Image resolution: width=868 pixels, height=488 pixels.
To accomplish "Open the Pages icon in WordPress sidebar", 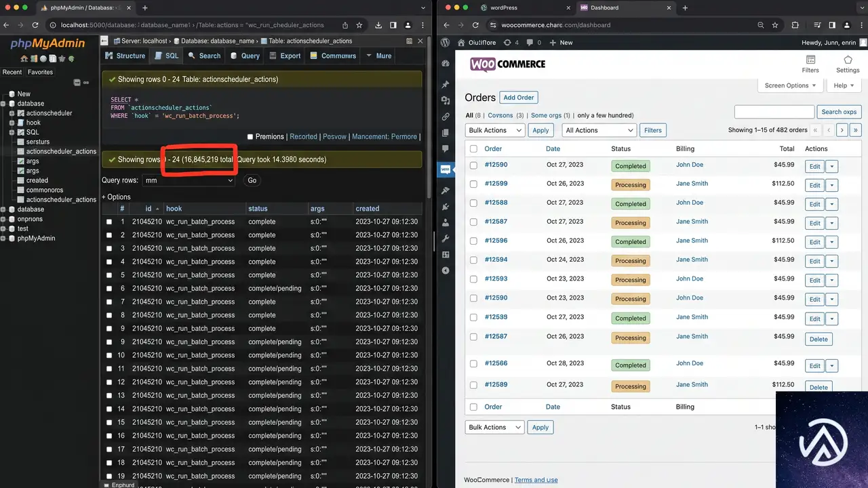I will [x=446, y=133].
